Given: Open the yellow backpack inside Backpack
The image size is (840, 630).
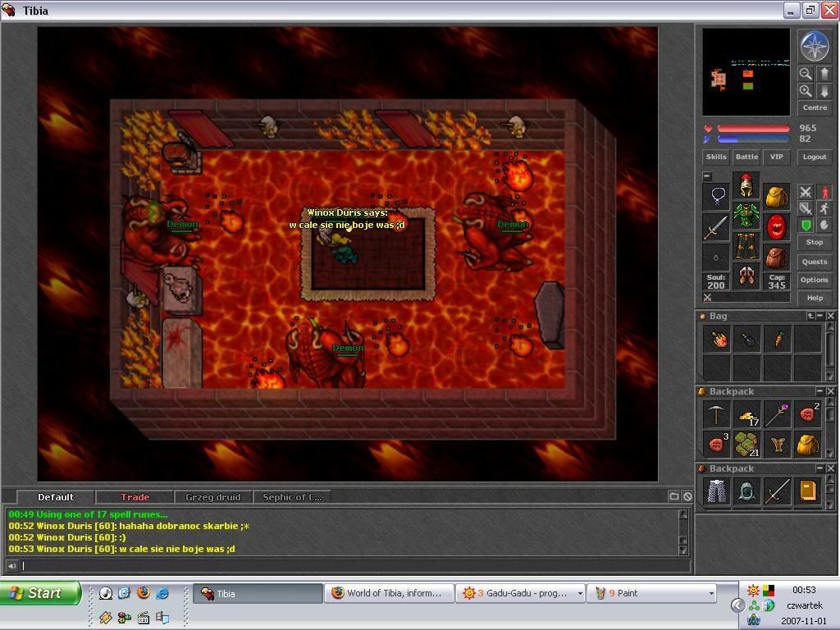Looking at the screenshot, I should coord(808,444).
